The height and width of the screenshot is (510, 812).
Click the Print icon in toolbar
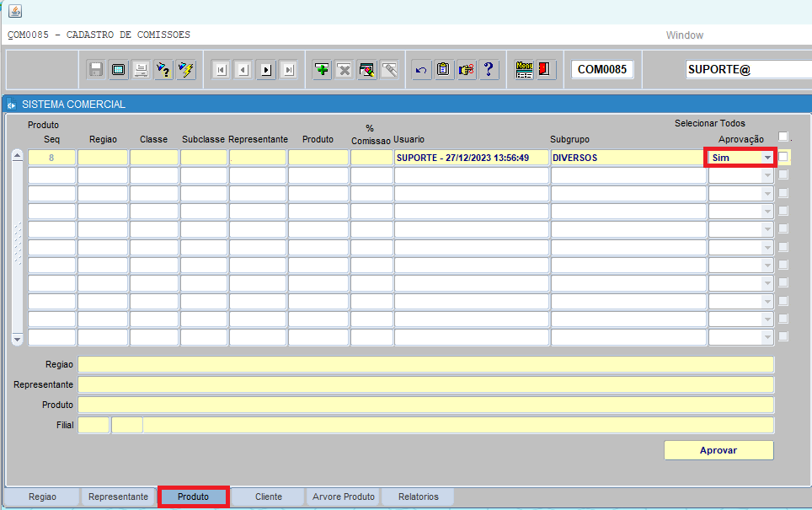[141, 69]
